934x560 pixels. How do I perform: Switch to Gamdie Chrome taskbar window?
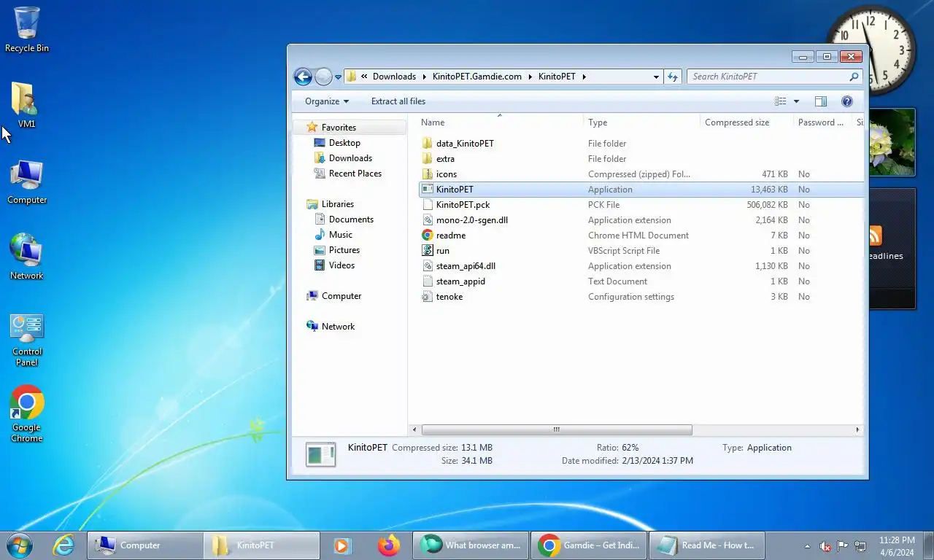click(588, 545)
